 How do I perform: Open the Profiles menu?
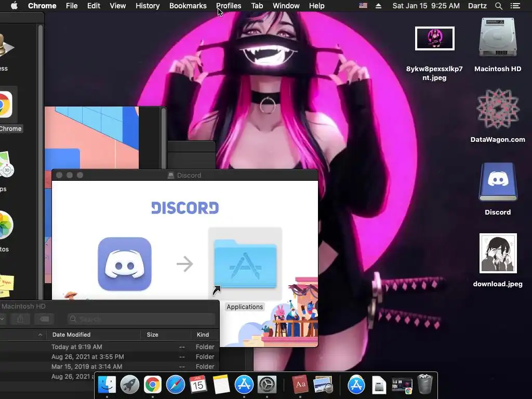click(229, 6)
